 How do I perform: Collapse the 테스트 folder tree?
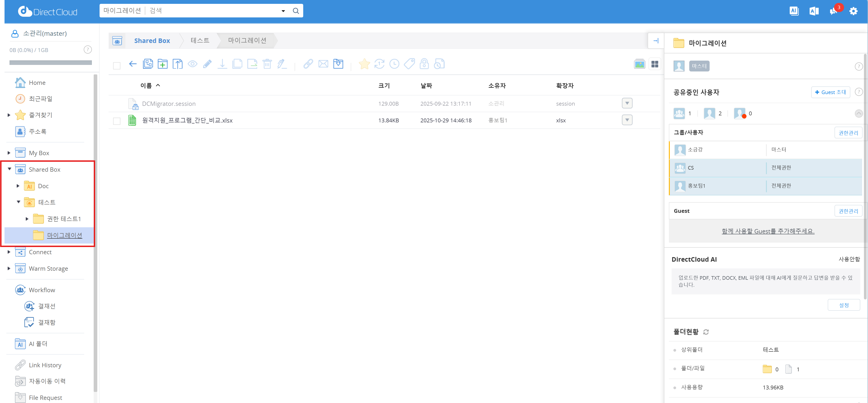[19, 202]
